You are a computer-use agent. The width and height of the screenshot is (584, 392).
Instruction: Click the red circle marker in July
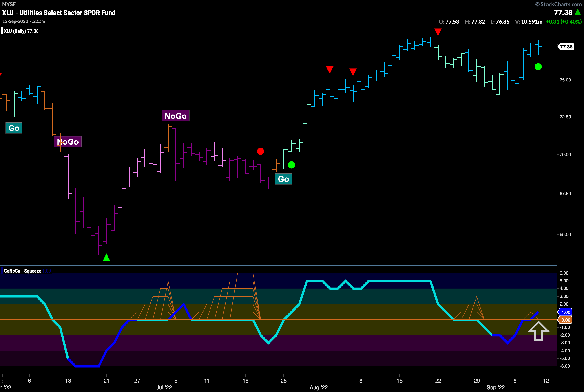(260, 151)
